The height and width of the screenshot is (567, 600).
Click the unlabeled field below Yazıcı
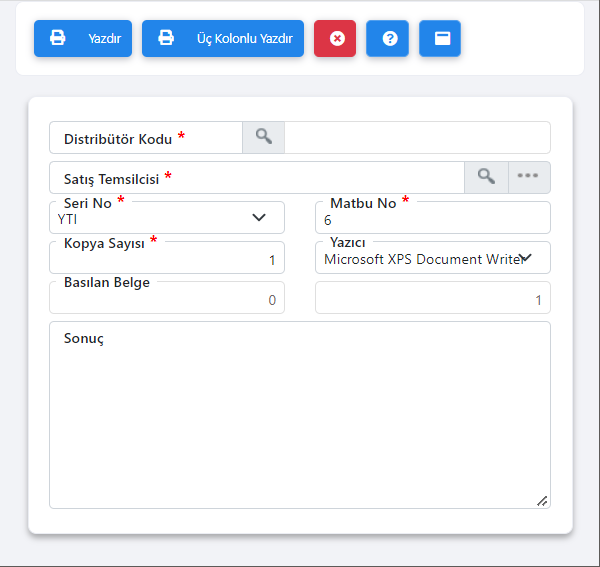pos(432,299)
